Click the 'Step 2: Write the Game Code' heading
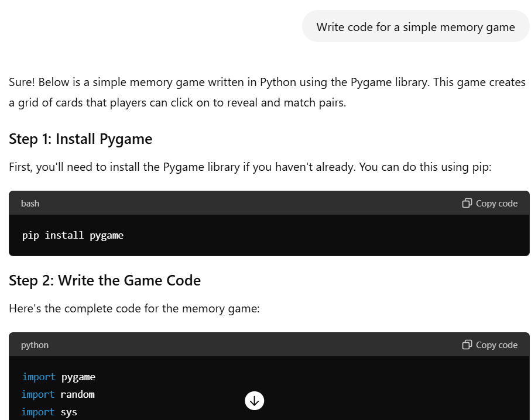Image resolution: width=531 pixels, height=420 pixels. [x=105, y=281]
